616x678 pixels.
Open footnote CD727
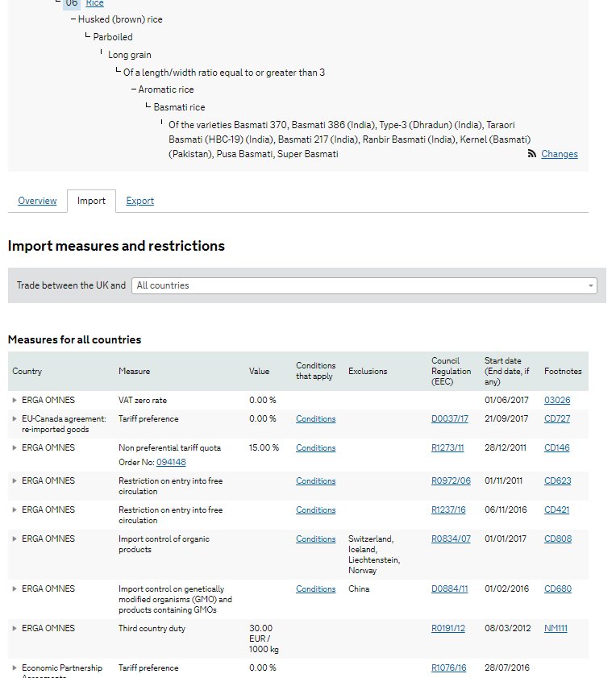pyautogui.click(x=557, y=418)
